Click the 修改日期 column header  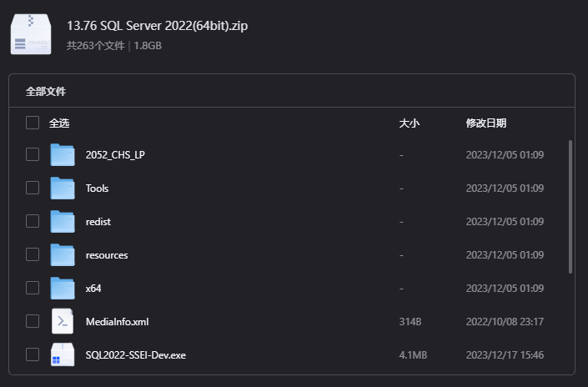pos(486,123)
